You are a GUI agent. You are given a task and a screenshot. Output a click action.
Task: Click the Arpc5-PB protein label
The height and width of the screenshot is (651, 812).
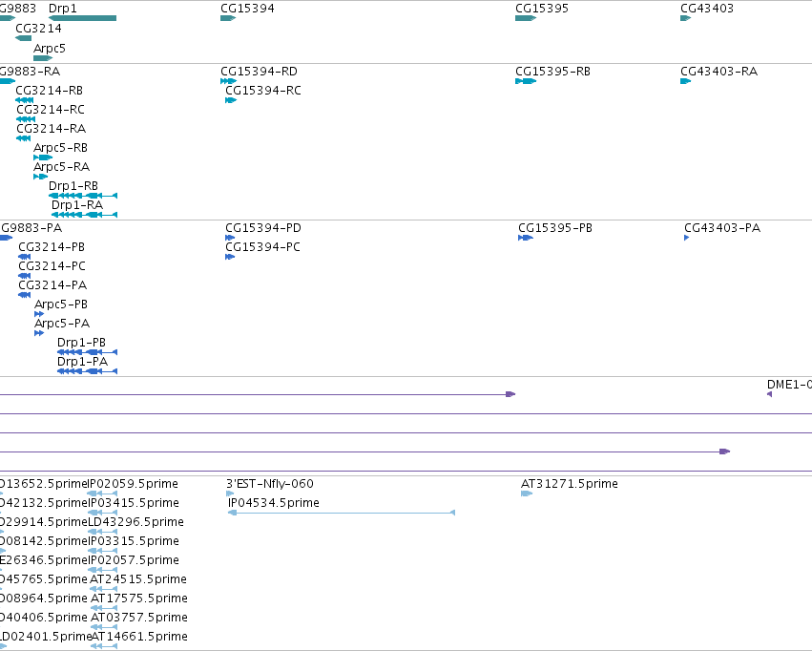[61, 304]
